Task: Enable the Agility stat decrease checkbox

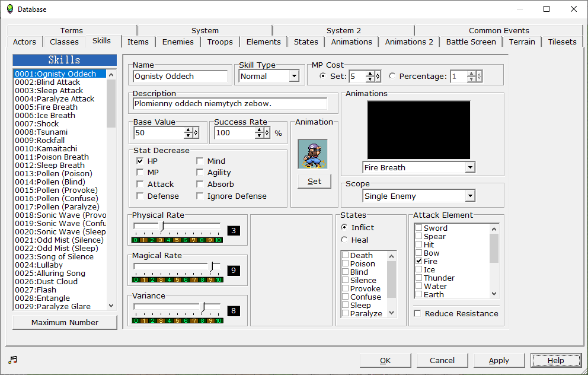Action: 200,172
